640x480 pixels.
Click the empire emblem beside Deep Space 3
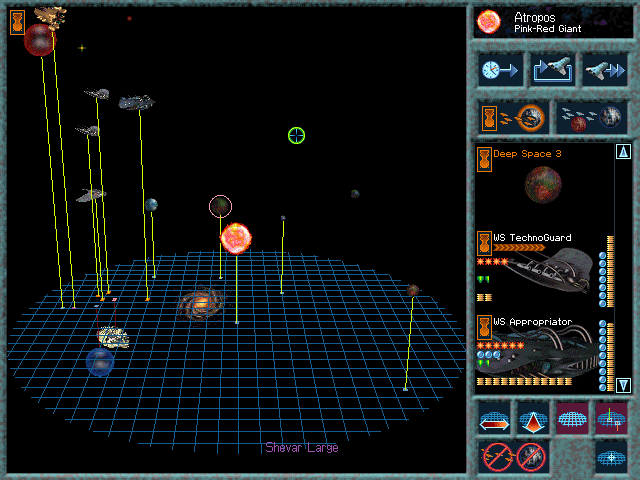[484, 159]
